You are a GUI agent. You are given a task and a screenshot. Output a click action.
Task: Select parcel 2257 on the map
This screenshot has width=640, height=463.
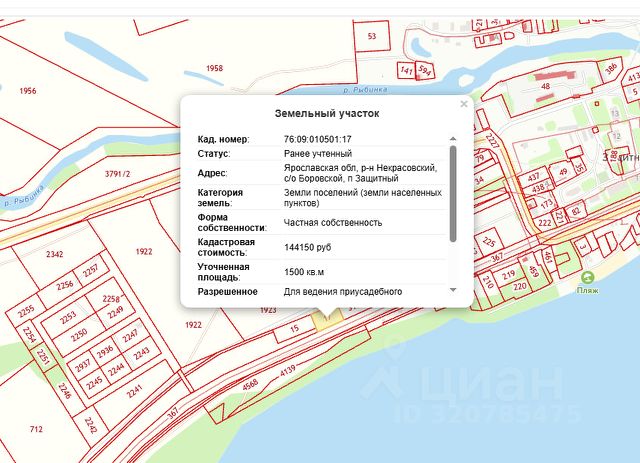(91, 270)
